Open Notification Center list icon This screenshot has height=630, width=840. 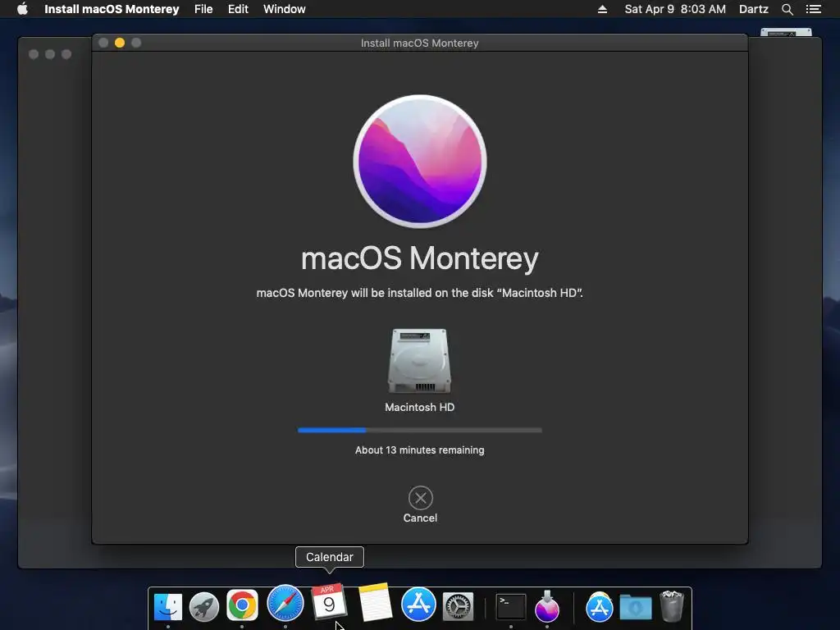click(814, 9)
